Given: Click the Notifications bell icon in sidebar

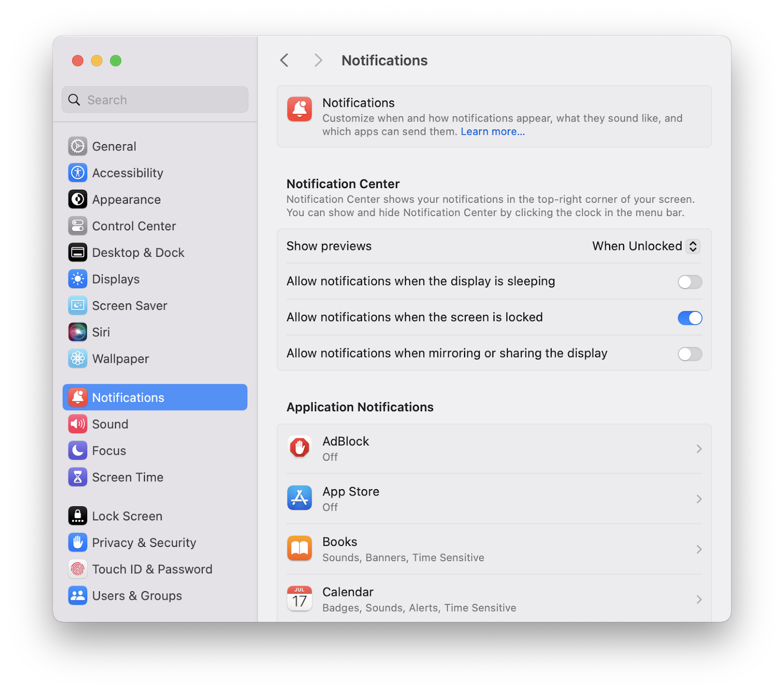Looking at the screenshot, I should (x=77, y=397).
